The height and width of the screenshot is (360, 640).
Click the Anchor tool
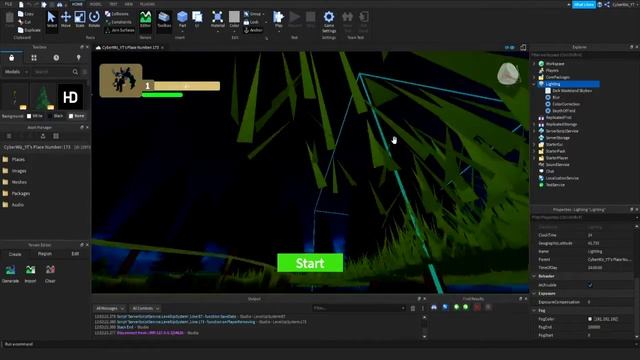[253, 30]
